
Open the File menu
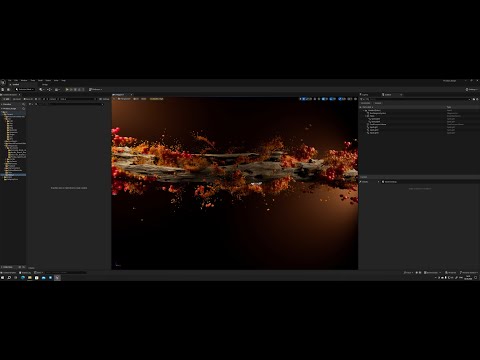coord(10,80)
